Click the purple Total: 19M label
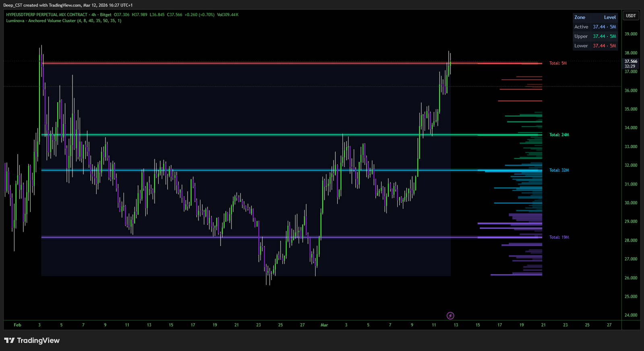The image size is (644, 351). click(559, 237)
